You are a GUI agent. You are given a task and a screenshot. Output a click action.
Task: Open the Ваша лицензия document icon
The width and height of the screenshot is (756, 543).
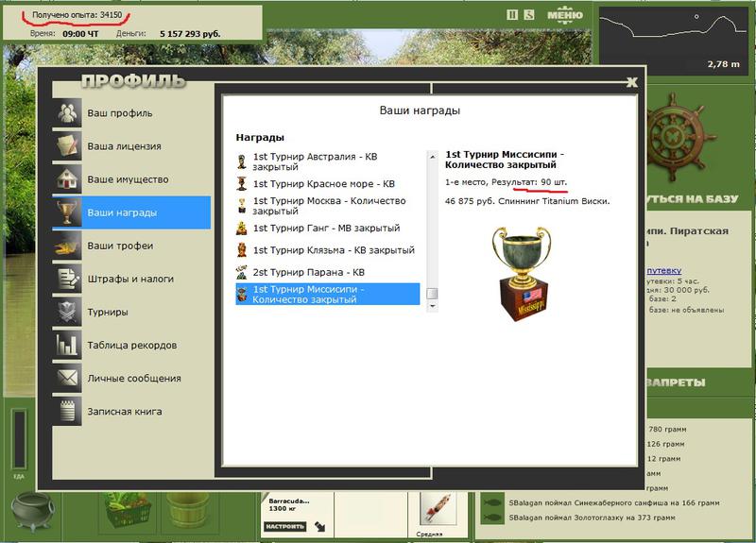[67, 146]
